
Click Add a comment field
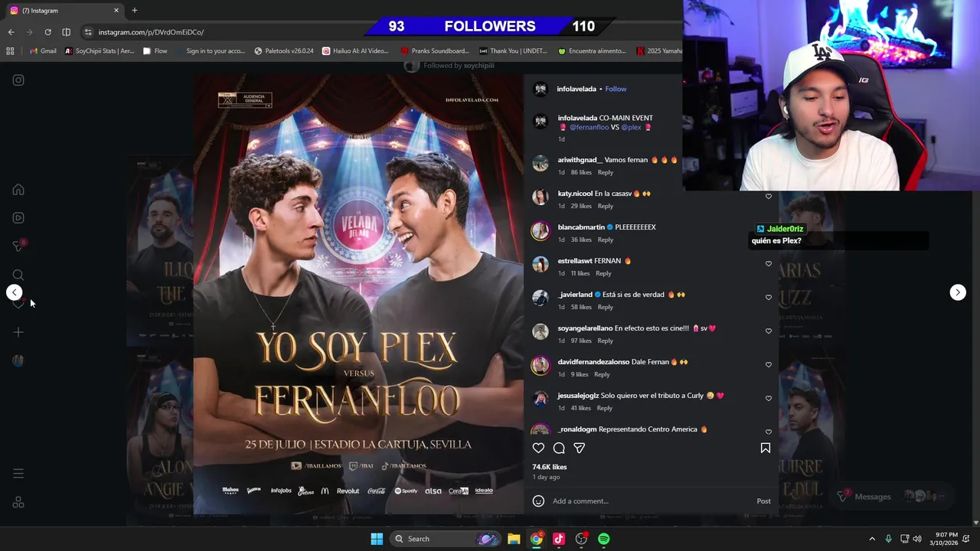click(x=651, y=501)
